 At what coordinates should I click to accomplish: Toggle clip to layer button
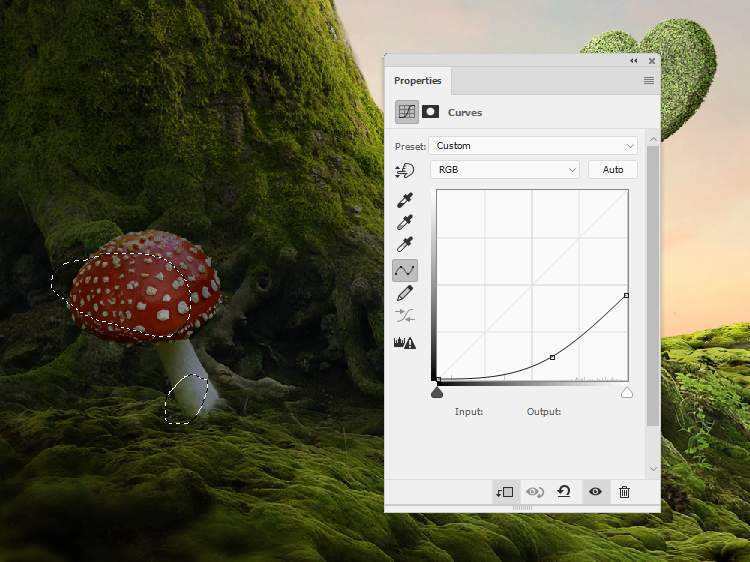click(504, 492)
